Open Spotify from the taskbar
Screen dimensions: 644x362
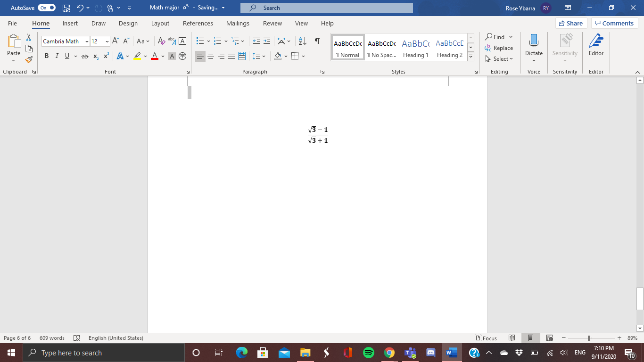[369, 353]
